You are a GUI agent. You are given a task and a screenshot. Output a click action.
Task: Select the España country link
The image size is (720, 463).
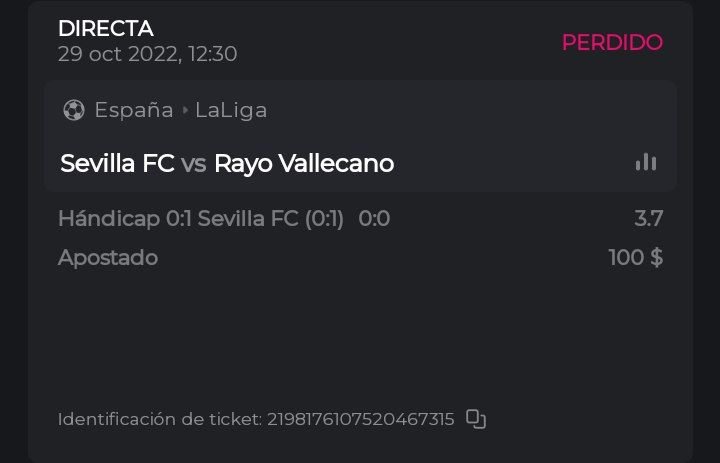[x=134, y=110]
